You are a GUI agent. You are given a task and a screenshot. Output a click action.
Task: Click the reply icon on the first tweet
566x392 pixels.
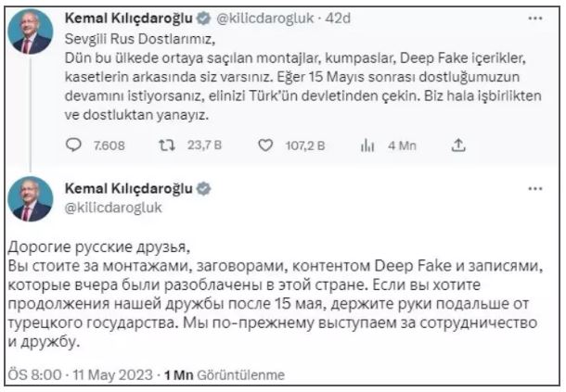(x=73, y=145)
